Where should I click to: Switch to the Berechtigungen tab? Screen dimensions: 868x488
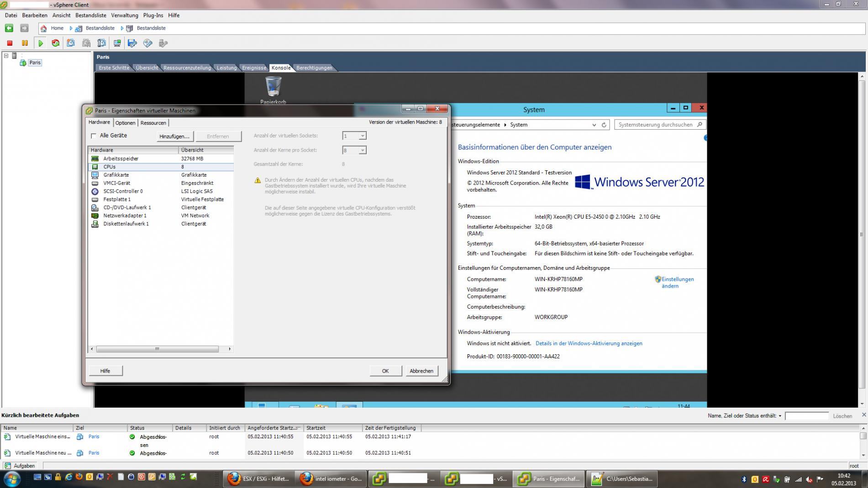tap(314, 68)
